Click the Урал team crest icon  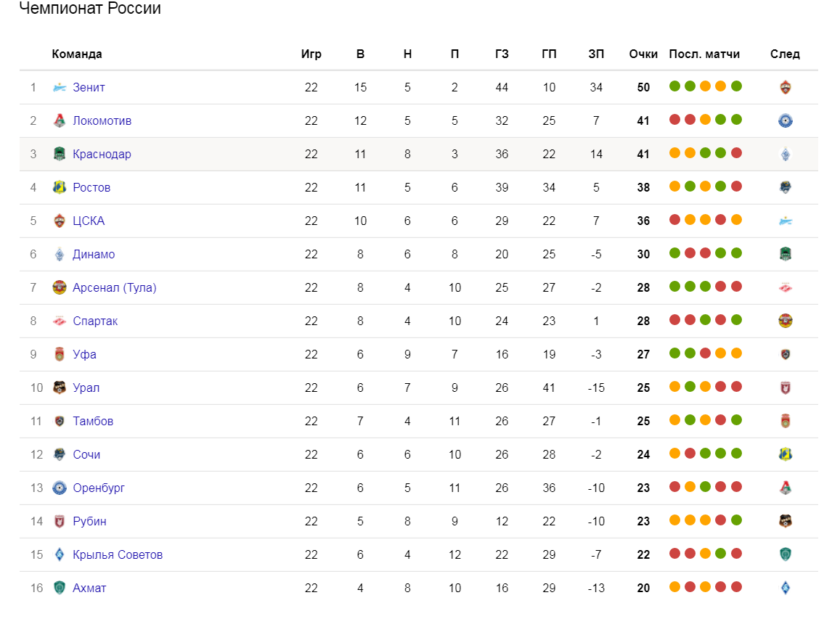coord(60,387)
